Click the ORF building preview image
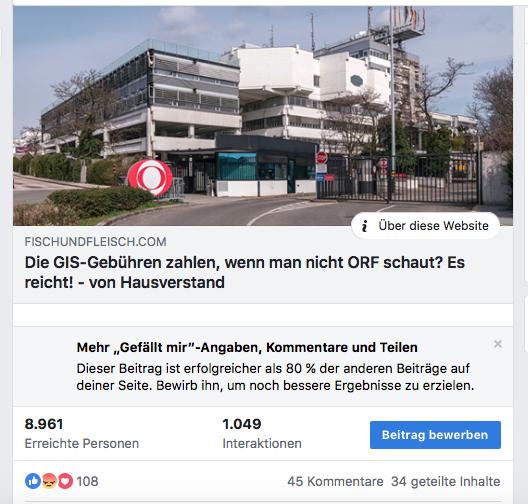 [263, 116]
